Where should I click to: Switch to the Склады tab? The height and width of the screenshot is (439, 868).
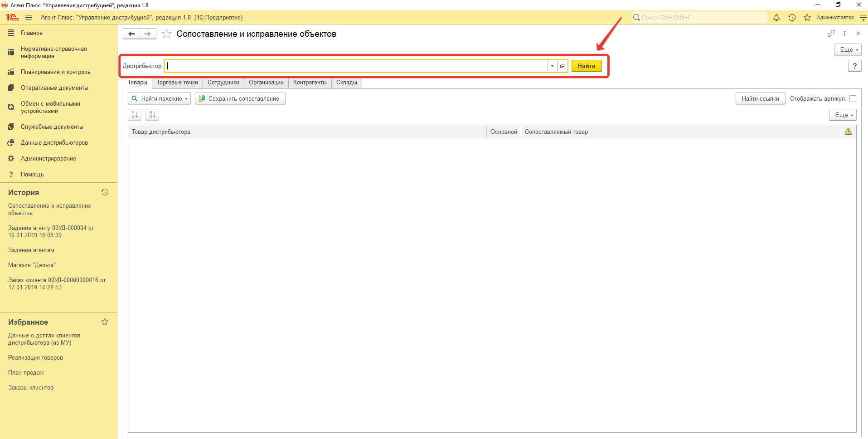[x=347, y=83]
